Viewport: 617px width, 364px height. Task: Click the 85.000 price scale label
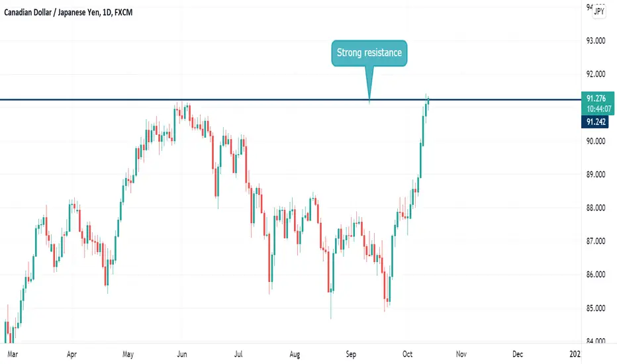pos(596,308)
